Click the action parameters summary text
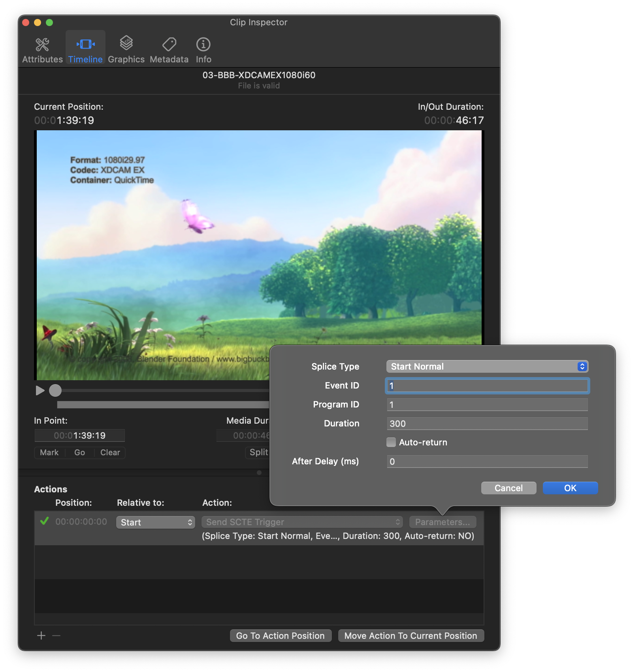 pos(338,536)
